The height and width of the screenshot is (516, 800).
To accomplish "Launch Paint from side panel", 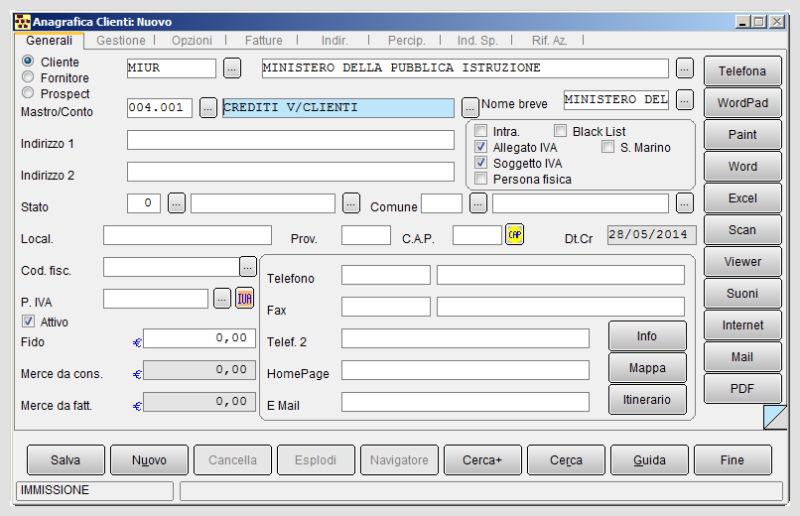I will pos(742,134).
